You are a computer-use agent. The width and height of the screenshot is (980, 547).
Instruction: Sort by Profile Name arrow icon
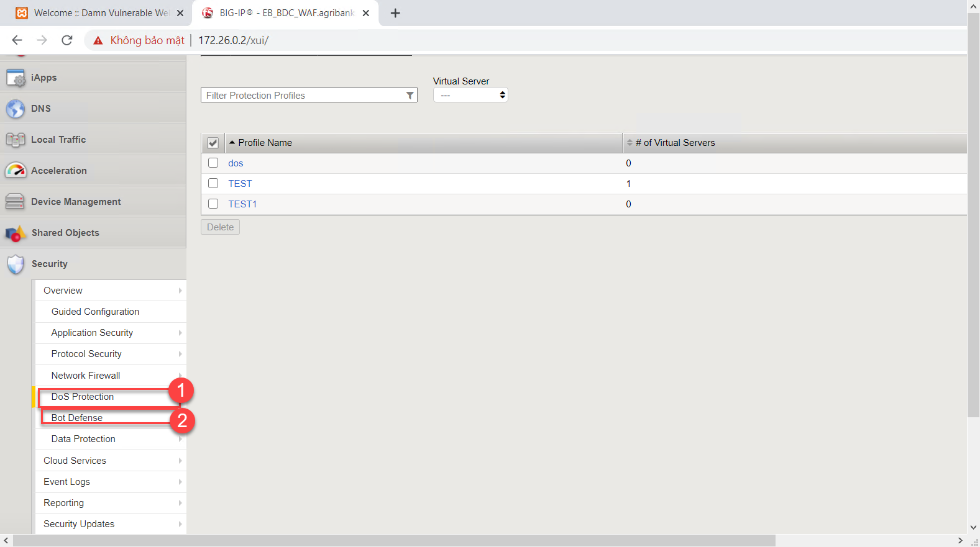[x=232, y=143]
